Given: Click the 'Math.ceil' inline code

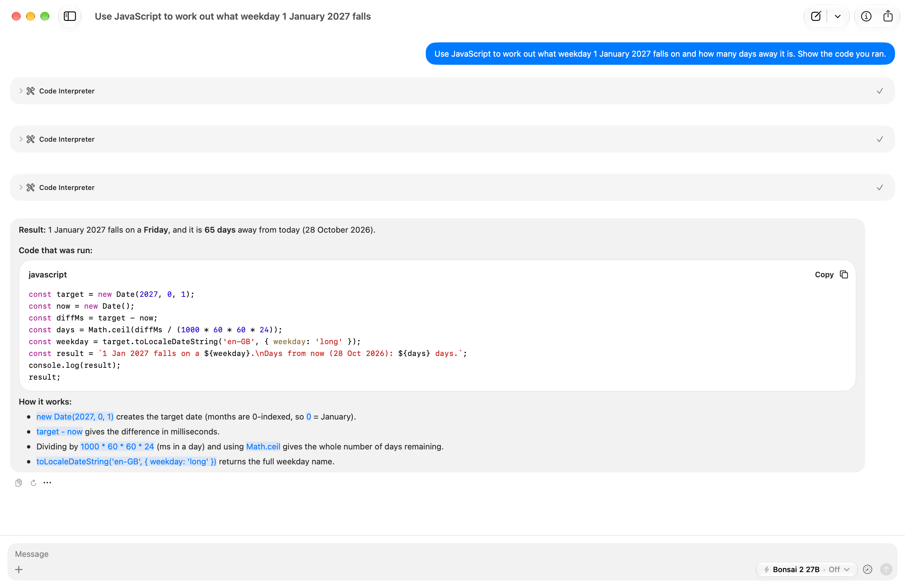Looking at the screenshot, I should (x=263, y=447).
